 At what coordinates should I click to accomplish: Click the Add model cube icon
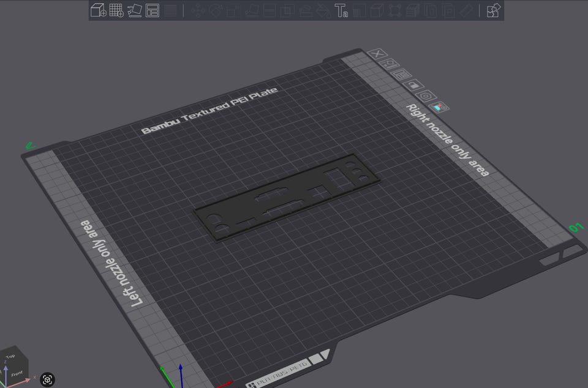click(x=98, y=10)
